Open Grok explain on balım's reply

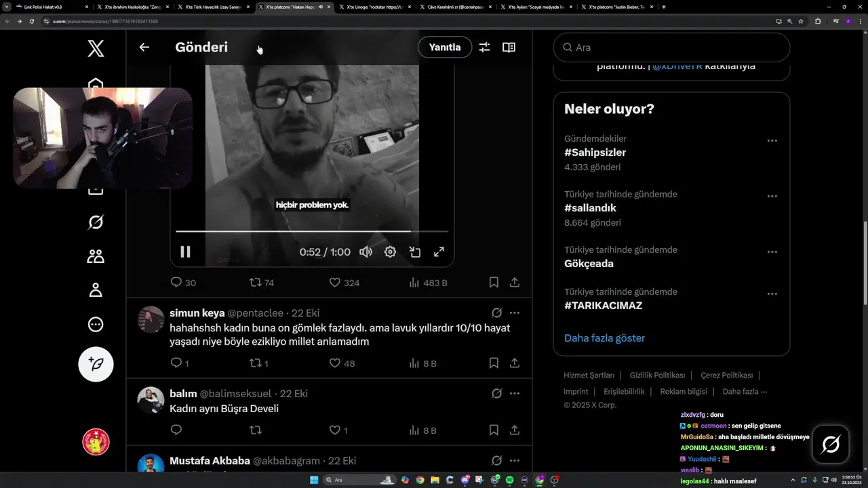coord(496,394)
